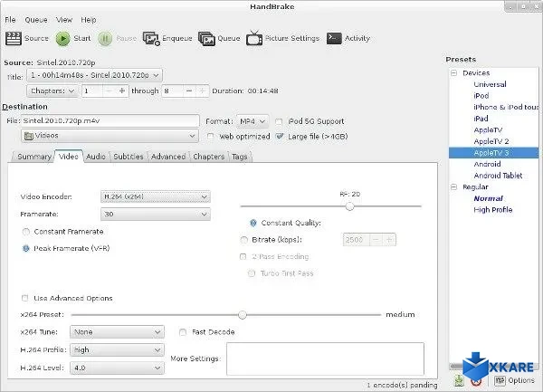Select the Android Tablet preset
Screen dimensions: 543x392
tap(498, 176)
